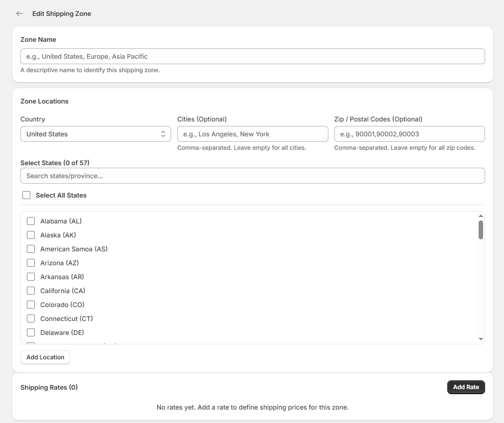Click the state list scroll-up arrow

(481, 216)
